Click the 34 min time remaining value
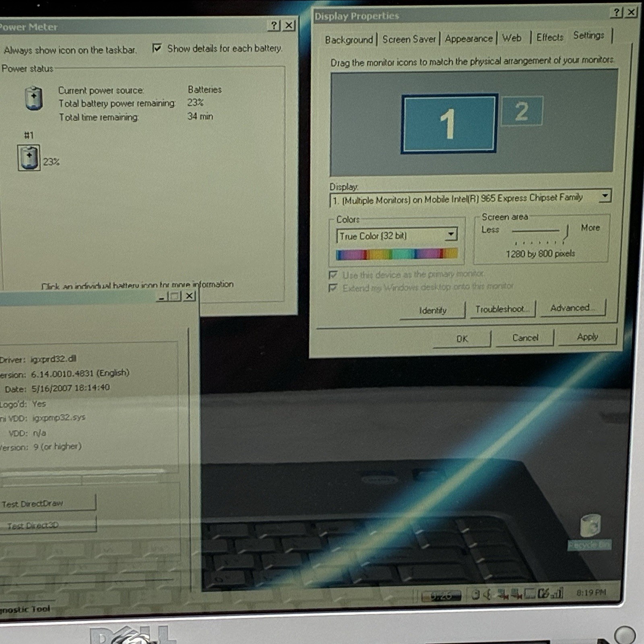 (x=200, y=116)
